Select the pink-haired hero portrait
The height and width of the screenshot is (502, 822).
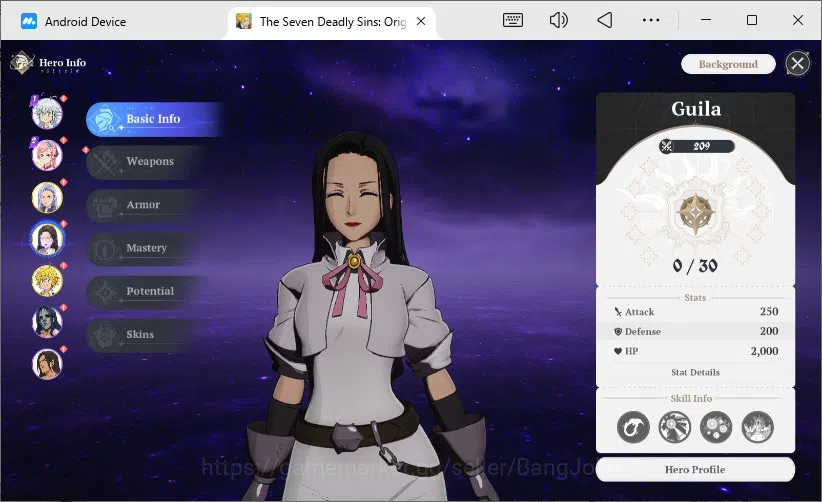[x=47, y=155]
